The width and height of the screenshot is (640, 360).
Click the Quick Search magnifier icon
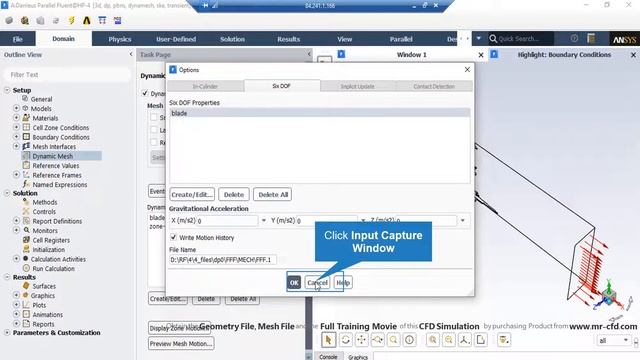pos(493,38)
